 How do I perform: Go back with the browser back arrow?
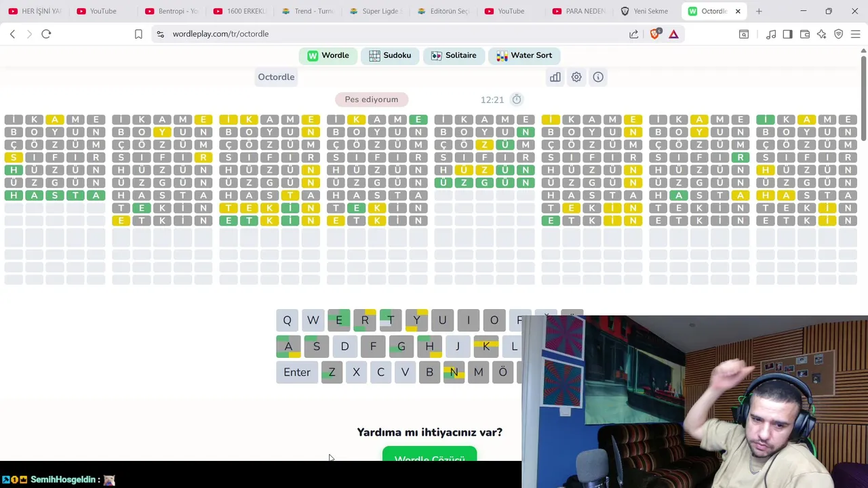12,34
